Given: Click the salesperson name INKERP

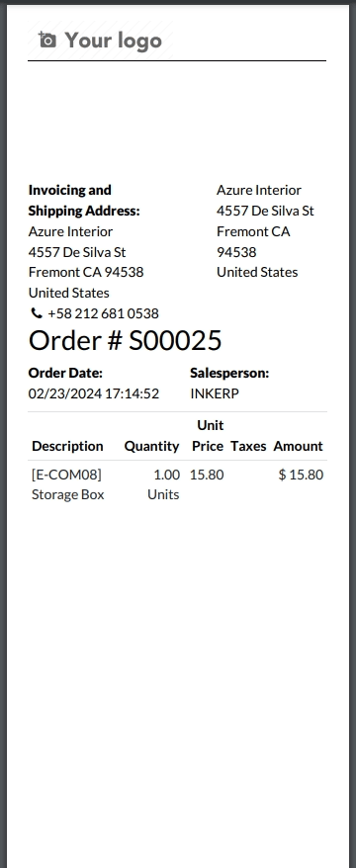Looking at the screenshot, I should pos(215,393).
